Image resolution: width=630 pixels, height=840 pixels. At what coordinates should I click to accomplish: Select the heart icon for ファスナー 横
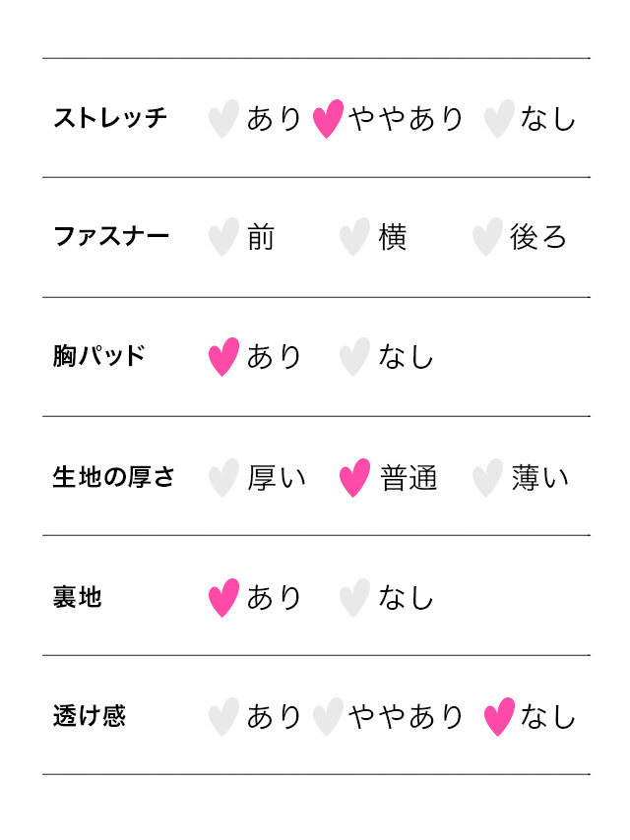click(x=354, y=238)
